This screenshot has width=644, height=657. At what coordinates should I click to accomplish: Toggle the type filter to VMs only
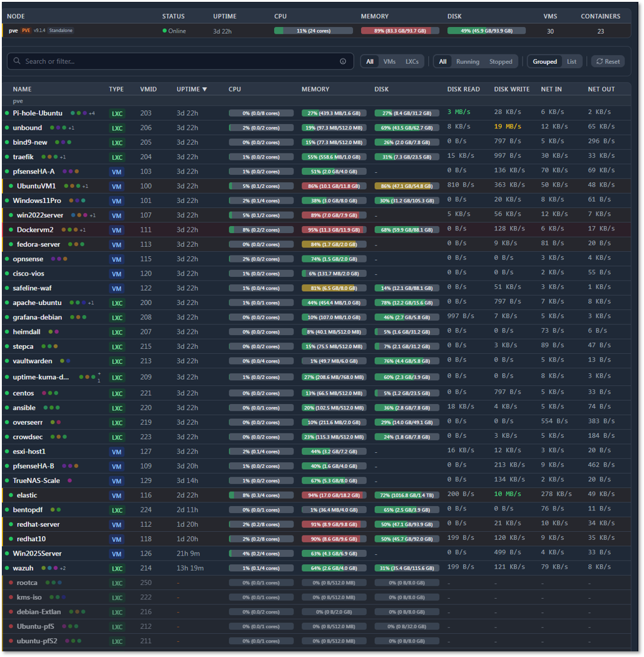pos(389,61)
